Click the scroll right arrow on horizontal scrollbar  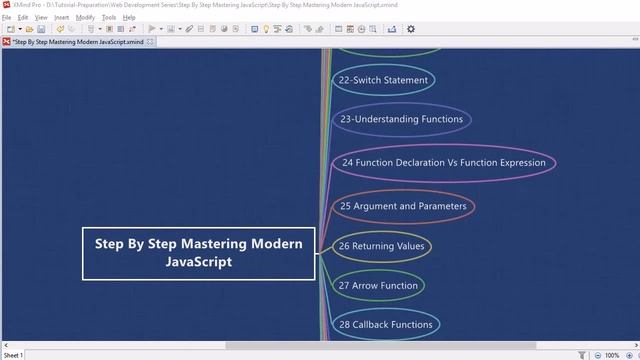(x=636, y=345)
